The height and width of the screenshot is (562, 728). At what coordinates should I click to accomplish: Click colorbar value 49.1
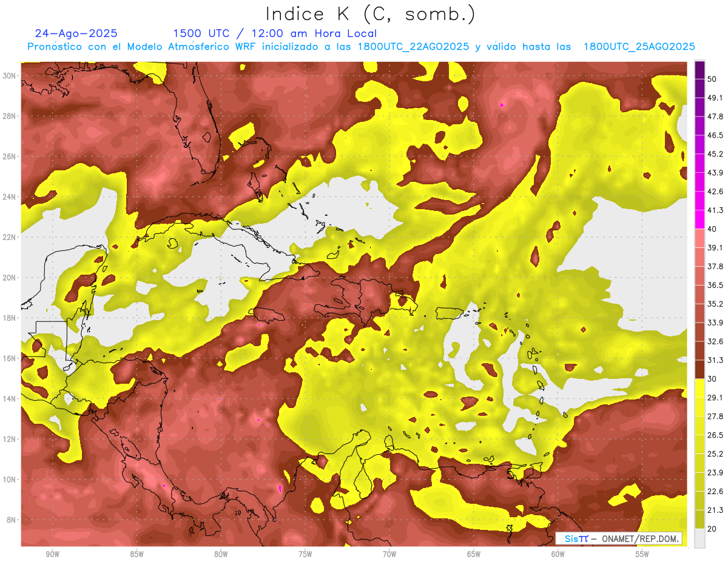click(x=715, y=98)
